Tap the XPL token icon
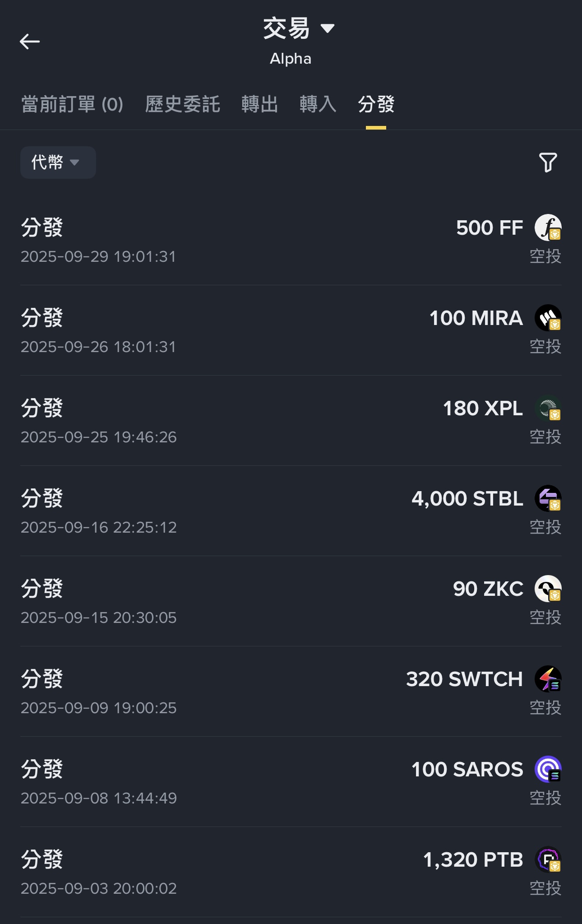This screenshot has height=924, width=582. coord(548,408)
